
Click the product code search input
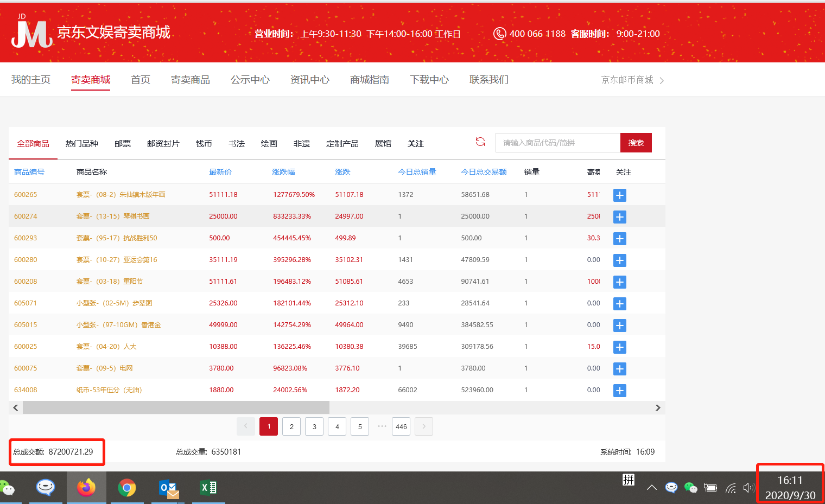pyautogui.click(x=558, y=143)
